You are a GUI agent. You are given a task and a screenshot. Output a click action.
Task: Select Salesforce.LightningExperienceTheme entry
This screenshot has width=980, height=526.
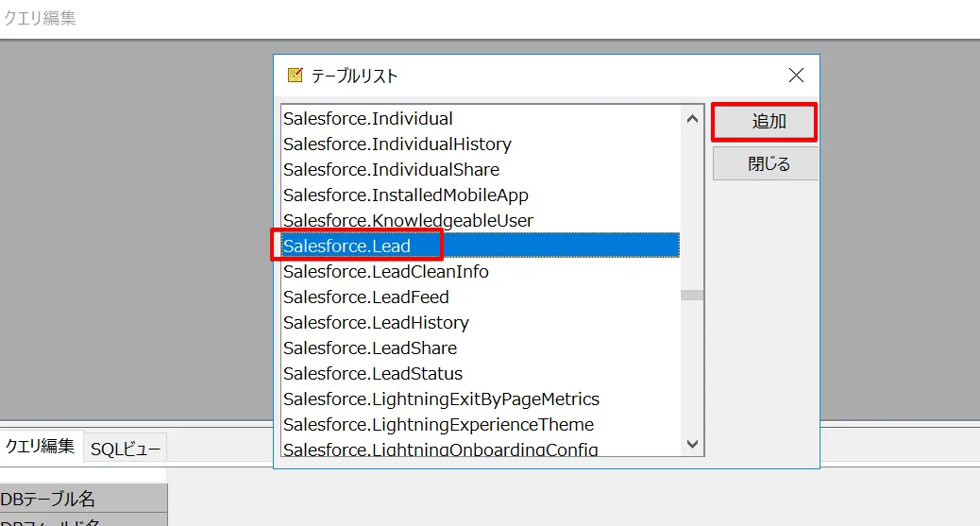pos(439,425)
